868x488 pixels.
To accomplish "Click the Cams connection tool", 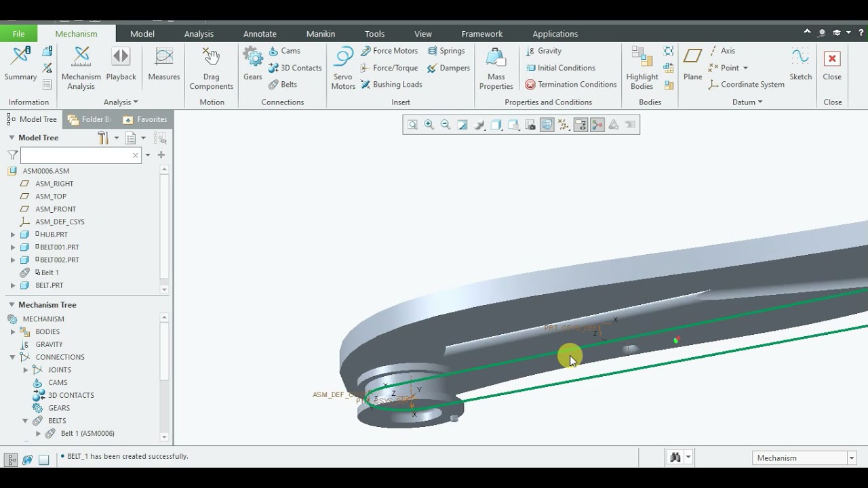I will tap(284, 51).
